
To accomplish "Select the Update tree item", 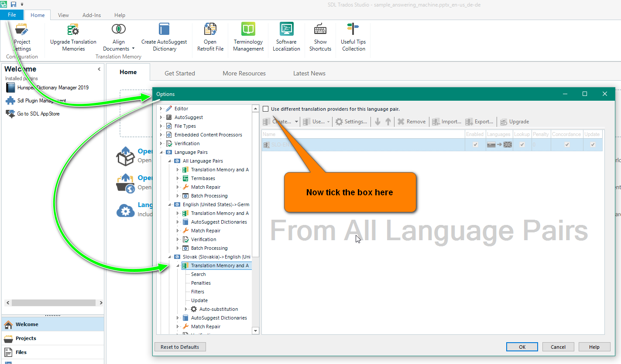I will [199, 300].
